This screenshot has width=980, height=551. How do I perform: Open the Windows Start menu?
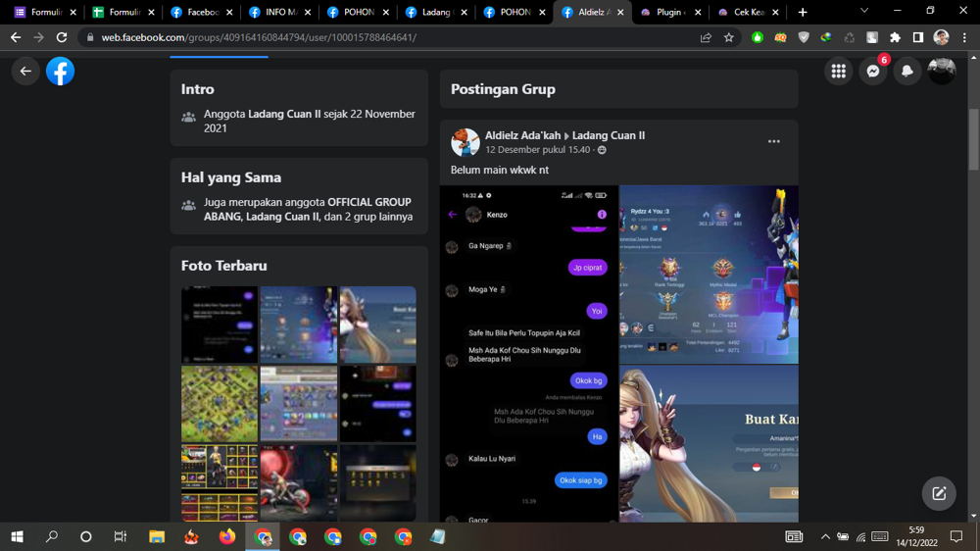[17, 536]
